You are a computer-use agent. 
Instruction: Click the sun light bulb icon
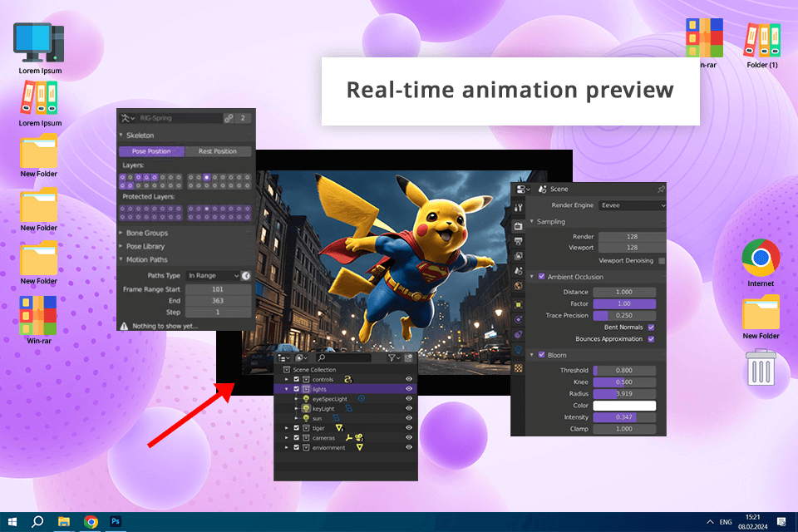tap(306, 418)
